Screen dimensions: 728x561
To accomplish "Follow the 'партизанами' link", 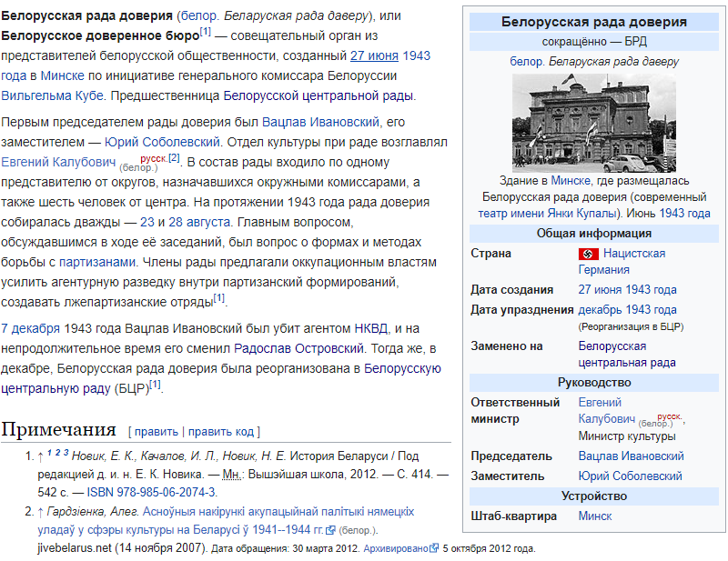I will (97, 262).
